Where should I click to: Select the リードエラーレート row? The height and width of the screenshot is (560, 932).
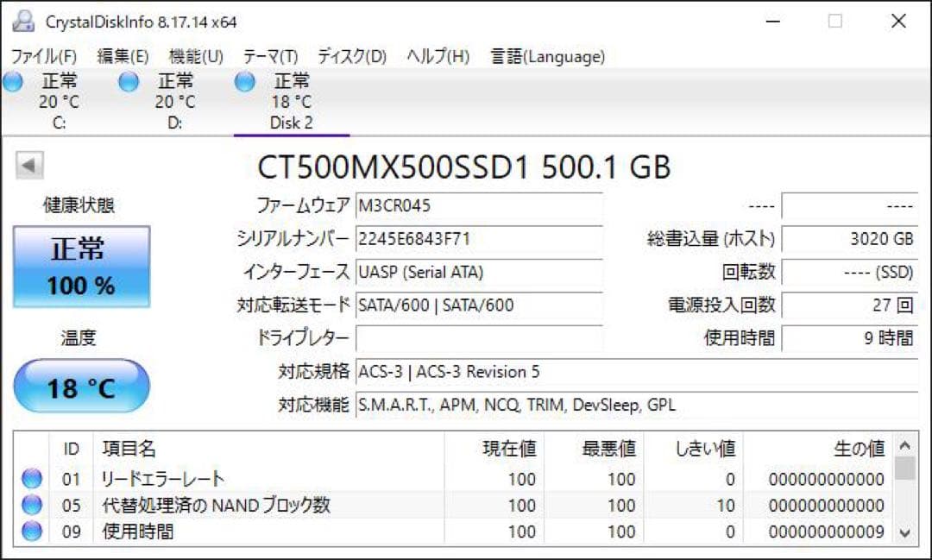tap(453, 479)
